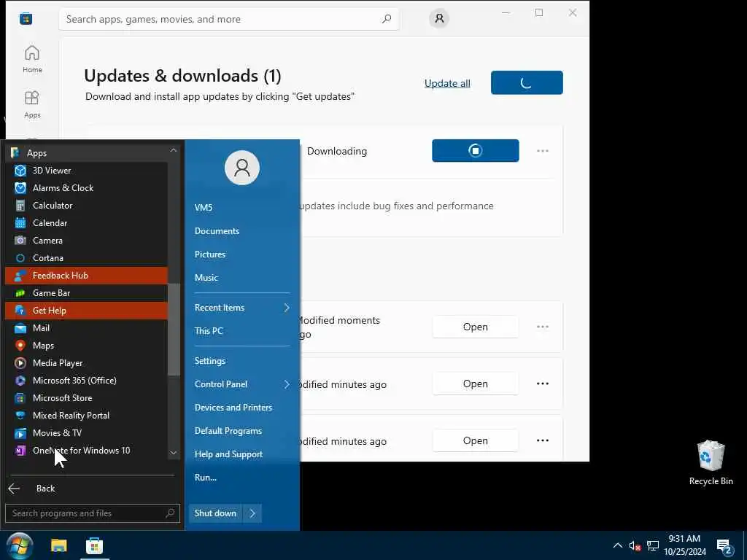This screenshot has width=747, height=560.
Task: Open Shut down options arrow
Action: [252, 513]
